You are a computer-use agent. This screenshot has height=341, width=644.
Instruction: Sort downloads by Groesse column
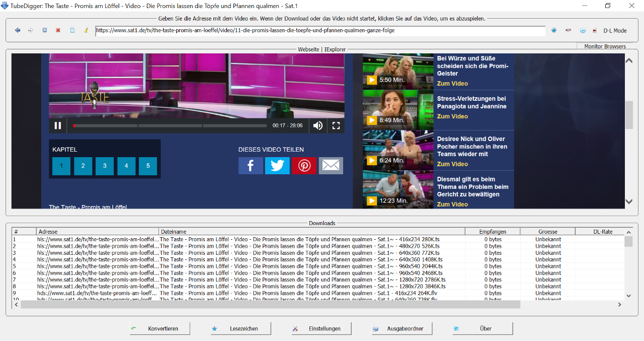(548, 232)
